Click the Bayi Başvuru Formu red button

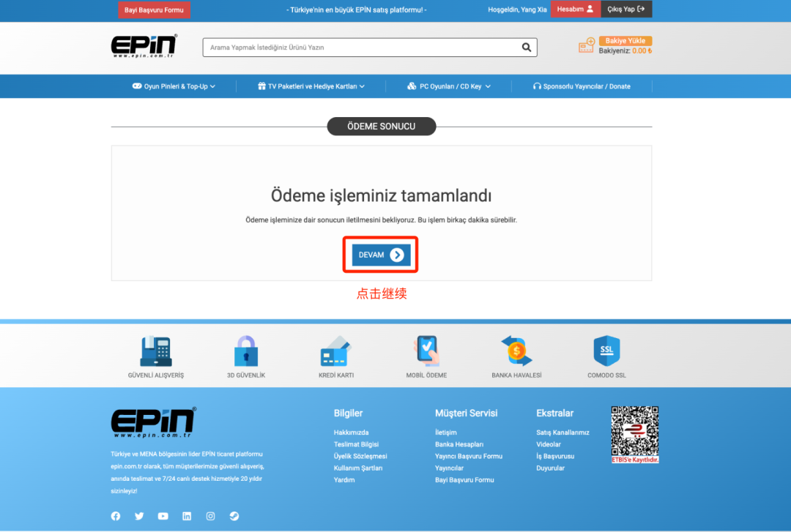(154, 10)
